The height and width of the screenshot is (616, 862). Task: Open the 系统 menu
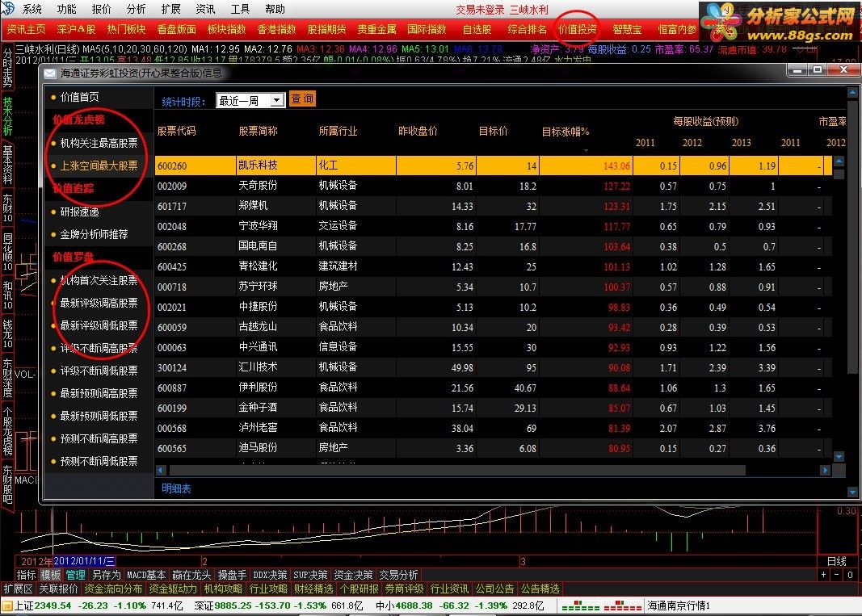(32, 9)
